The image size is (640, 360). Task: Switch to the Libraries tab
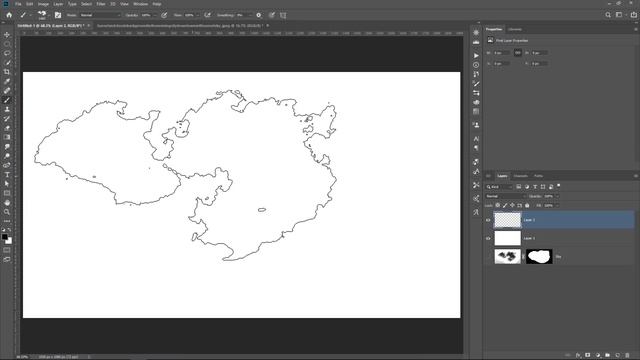(x=515, y=29)
